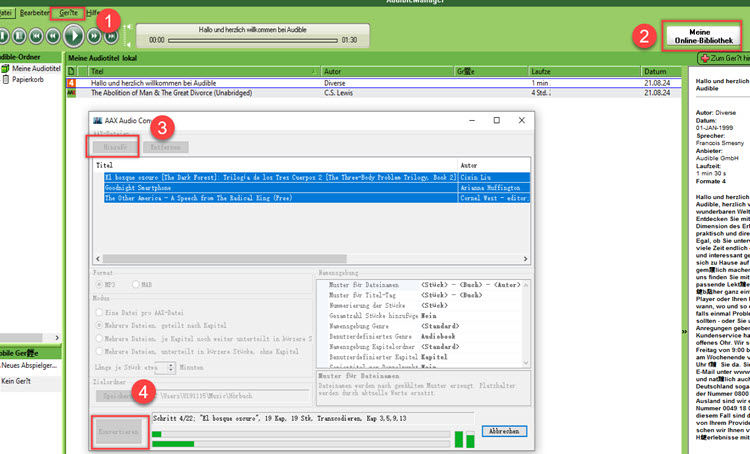Click the Muster für Dateinamen setting row
The height and width of the screenshot is (454, 750).
click(419, 285)
